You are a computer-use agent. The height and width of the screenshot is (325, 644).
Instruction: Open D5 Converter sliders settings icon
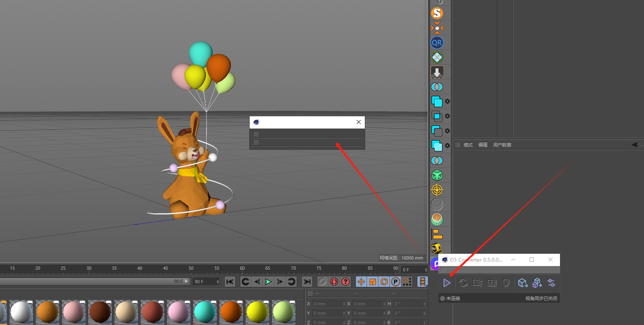click(551, 283)
